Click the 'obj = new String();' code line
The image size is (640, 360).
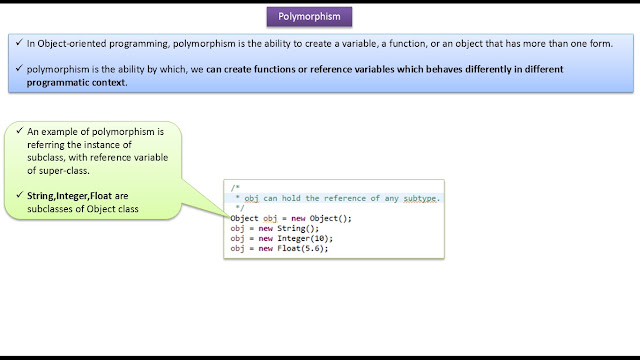pos(274,229)
